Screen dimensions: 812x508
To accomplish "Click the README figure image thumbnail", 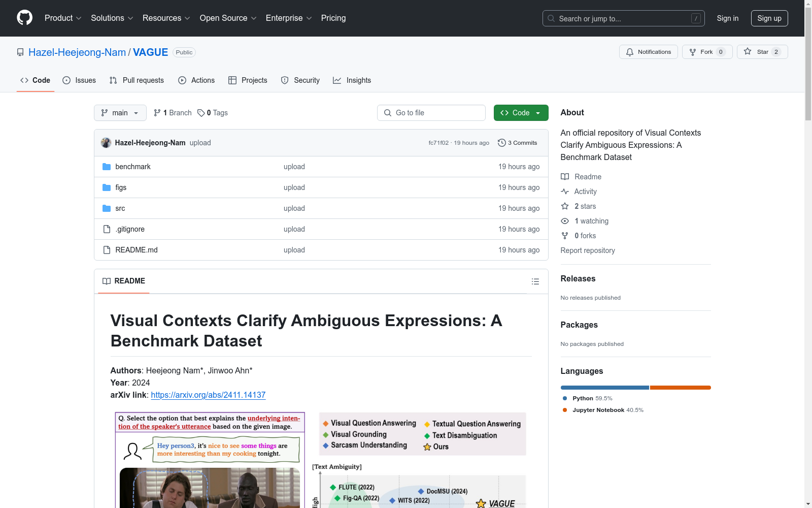I will click(x=321, y=460).
